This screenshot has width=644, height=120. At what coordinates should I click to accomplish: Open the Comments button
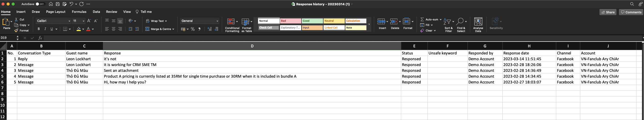[x=631, y=12]
